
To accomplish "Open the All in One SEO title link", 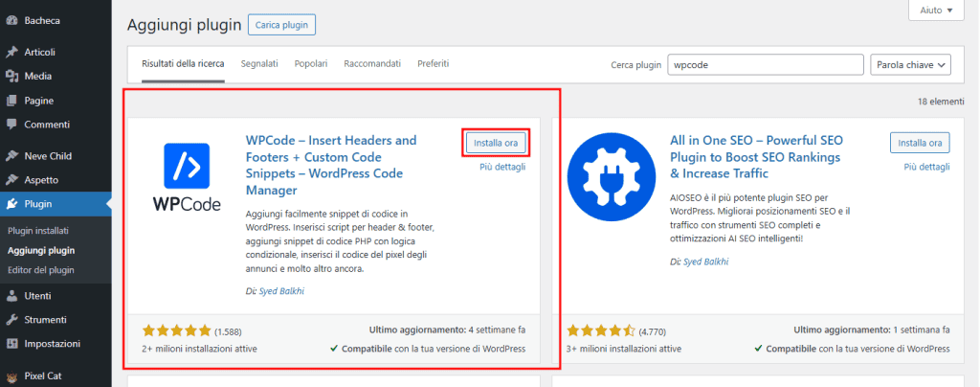I will tap(757, 157).
